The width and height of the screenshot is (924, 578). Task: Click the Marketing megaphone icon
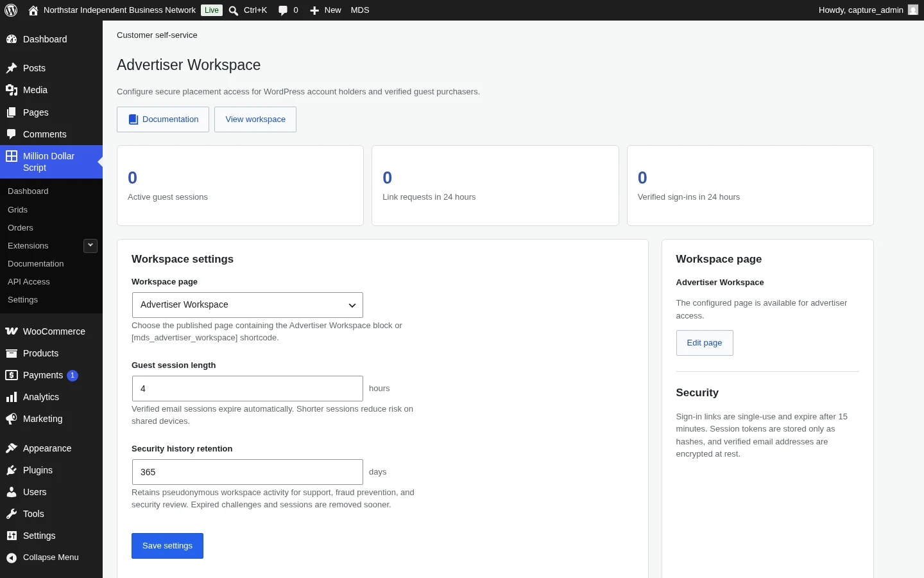12,419
